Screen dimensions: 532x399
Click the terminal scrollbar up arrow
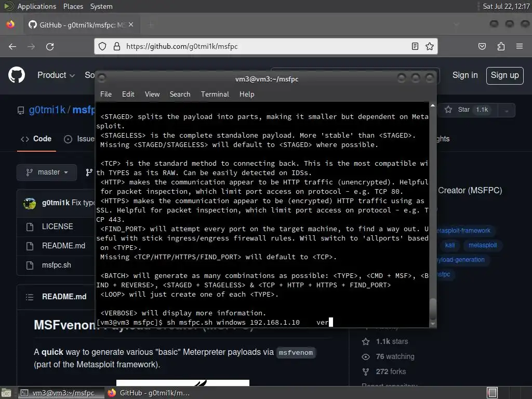[433, 106]
